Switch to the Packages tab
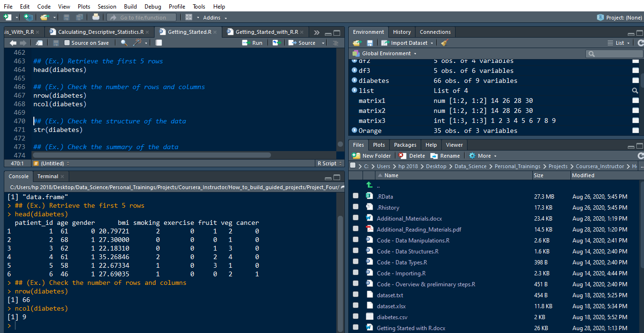This screenshot has height=333, width=644. 405,145
